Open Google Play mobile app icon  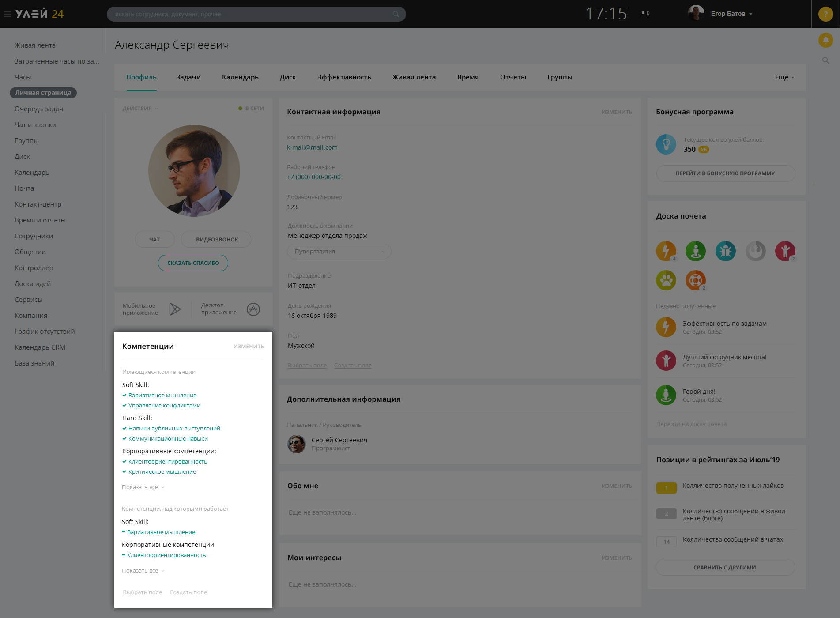175,309
